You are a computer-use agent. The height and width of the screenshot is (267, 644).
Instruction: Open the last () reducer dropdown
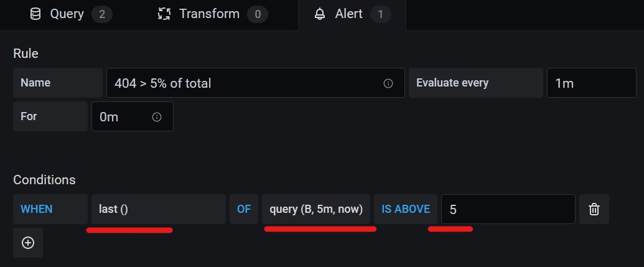click(159, 209)
